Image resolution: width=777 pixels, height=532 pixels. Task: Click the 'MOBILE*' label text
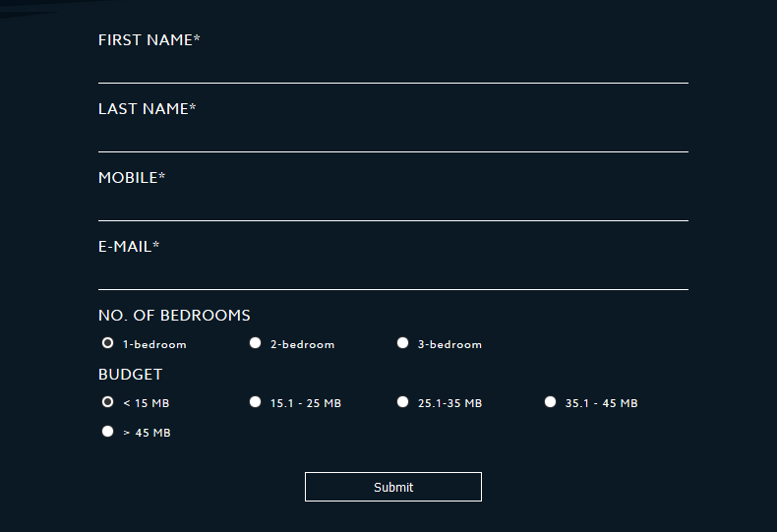click(132, 178)
